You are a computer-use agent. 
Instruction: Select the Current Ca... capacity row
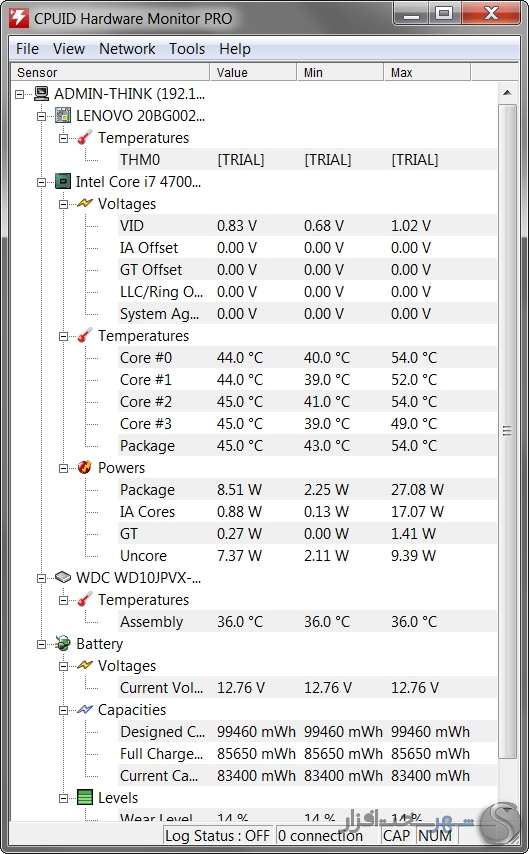(x=307, y=776)
